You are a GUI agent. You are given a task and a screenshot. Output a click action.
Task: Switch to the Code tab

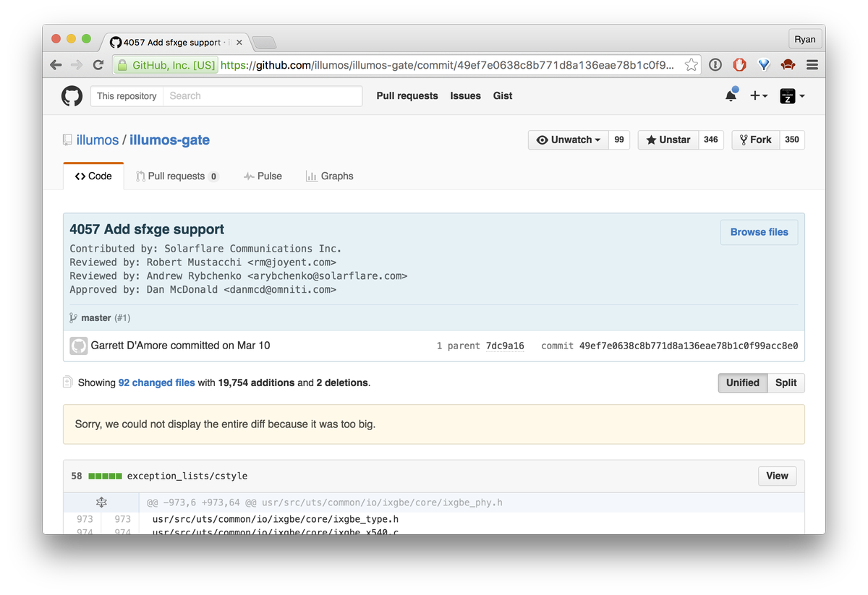coord(93,176)
